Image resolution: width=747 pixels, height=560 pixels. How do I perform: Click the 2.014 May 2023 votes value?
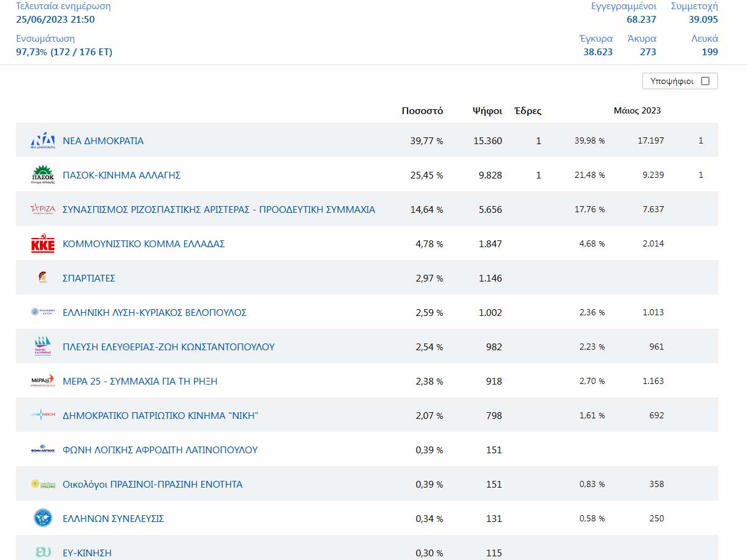pyautogui.click(x=653, y=244)
